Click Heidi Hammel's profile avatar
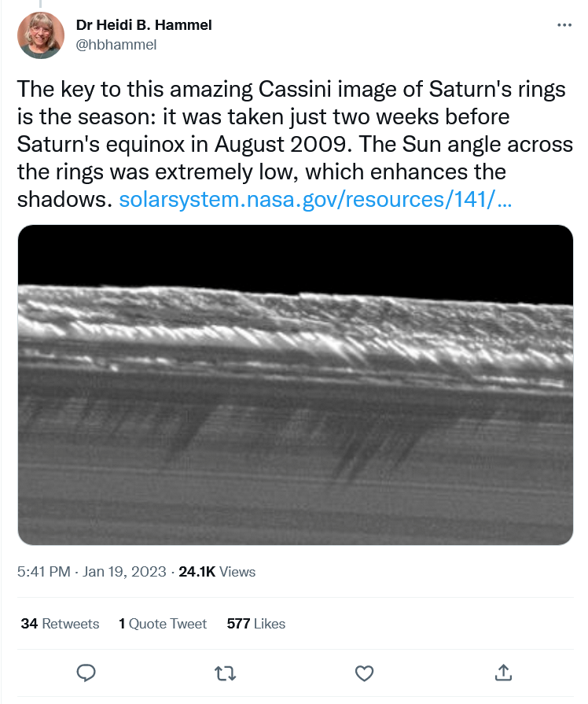588x704 pixels. point(41,35)
